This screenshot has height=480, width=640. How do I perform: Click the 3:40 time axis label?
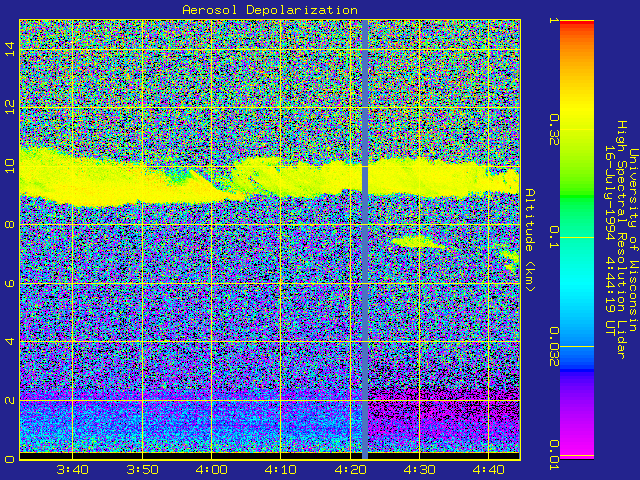tap(73, 469)
